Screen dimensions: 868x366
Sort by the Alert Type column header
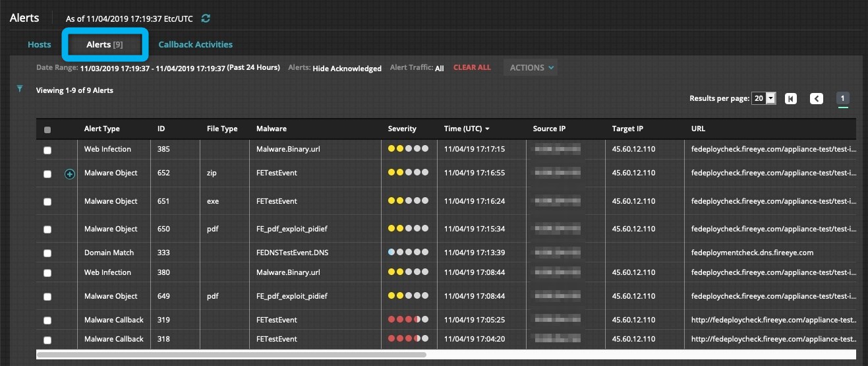coord(102,129)
